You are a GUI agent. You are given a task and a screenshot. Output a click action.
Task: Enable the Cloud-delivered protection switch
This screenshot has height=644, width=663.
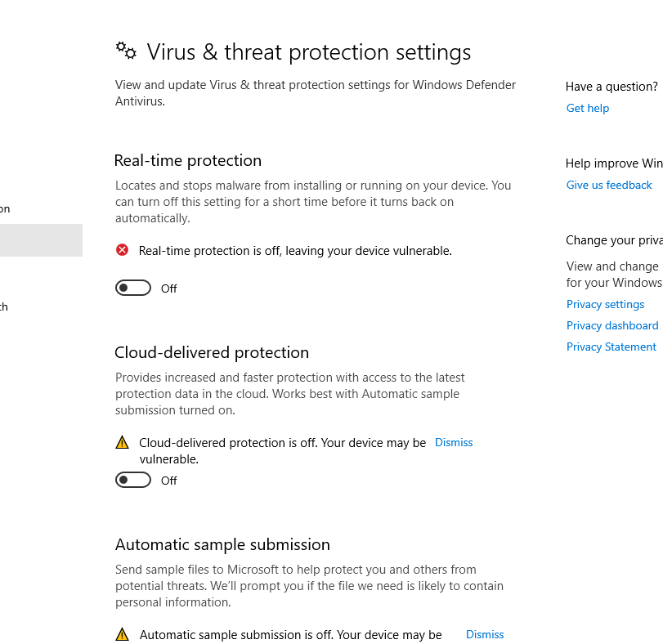[133, 480]
